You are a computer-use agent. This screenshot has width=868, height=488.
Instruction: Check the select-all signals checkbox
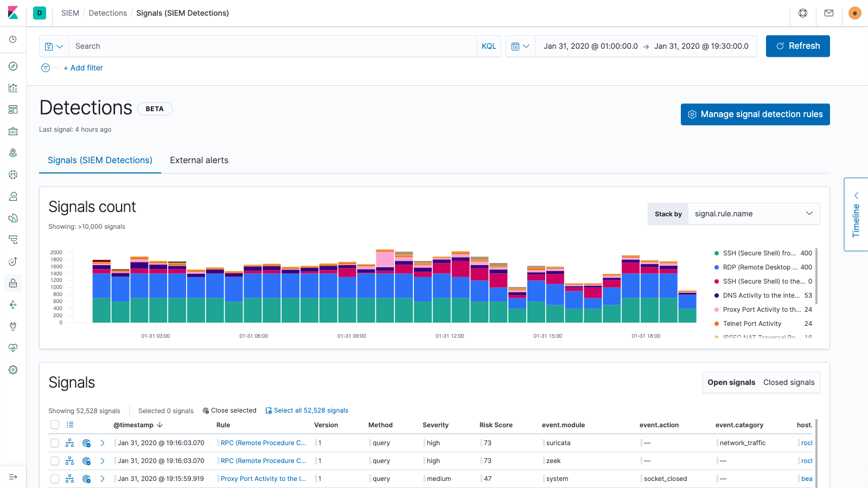pyautogui.click(x=55, y=425)
